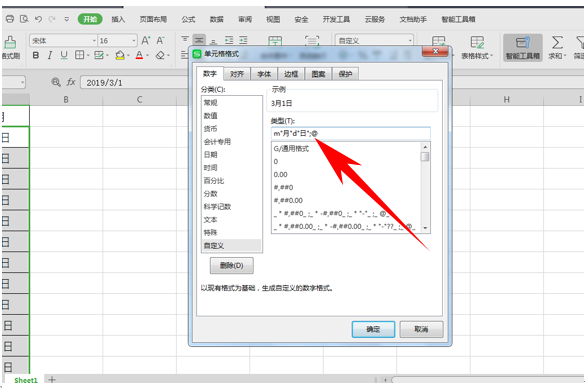Open the font size dropdown showing 16

pos(134,40)
